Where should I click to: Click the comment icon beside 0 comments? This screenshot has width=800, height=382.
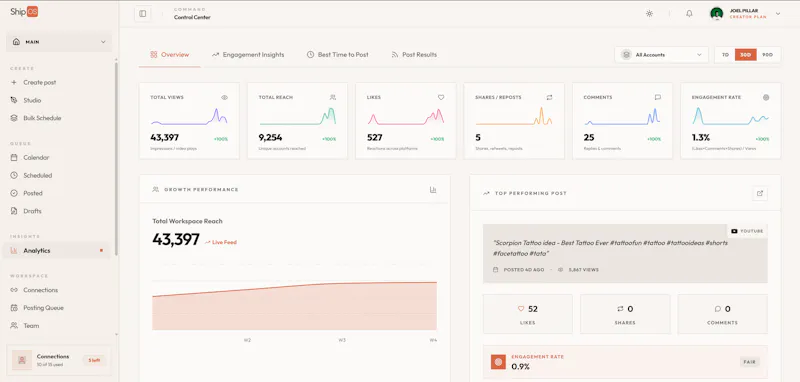(717, 309)
